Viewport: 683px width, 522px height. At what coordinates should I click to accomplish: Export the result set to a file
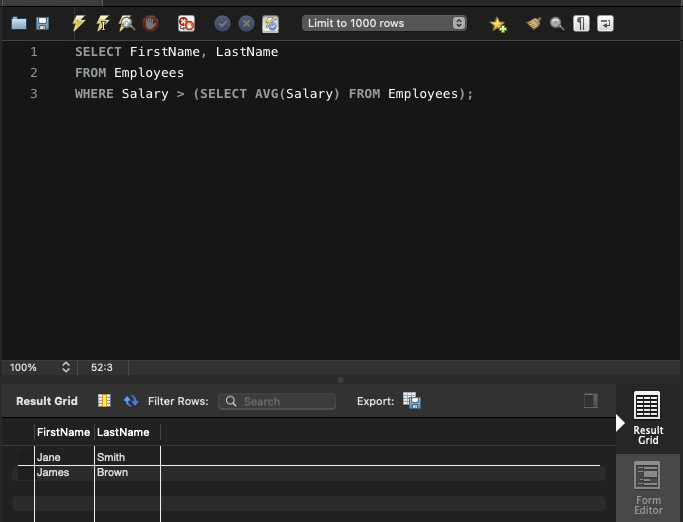pos(412,401)
